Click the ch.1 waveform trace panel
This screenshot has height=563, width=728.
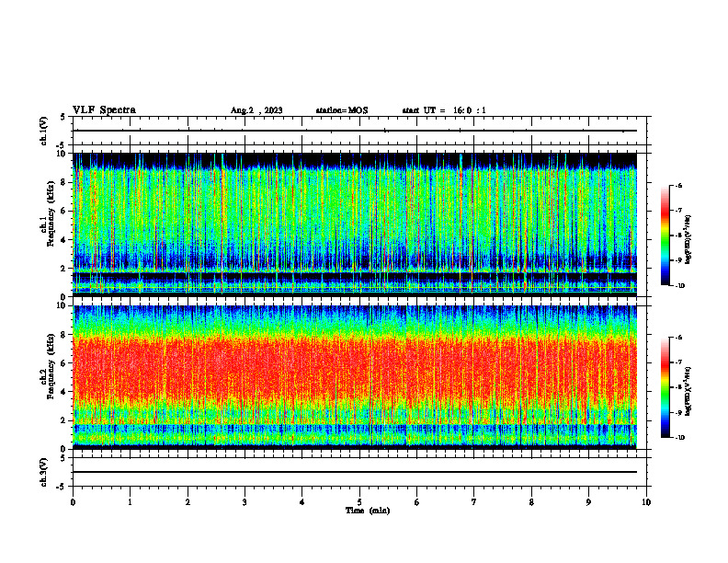tap(359, 131)
